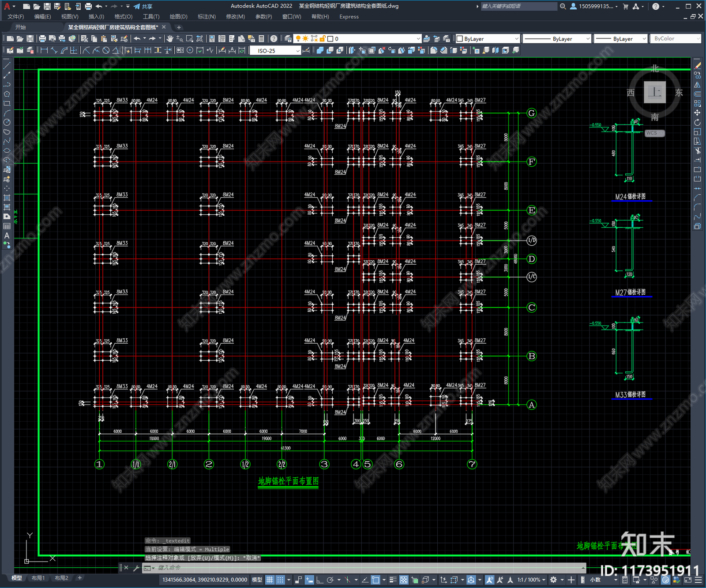Viewport: 706px width, 588px height.
Task: Switch to the 布局1 layout tab
Action: tap(38, 578)
